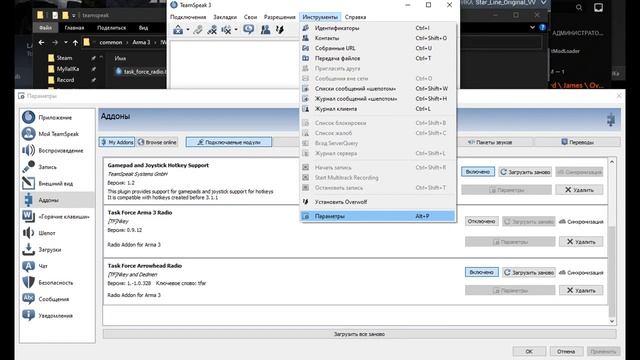Choose Параметры in Инструменты menu
The image size is (640, 360).
click(378, 216)
